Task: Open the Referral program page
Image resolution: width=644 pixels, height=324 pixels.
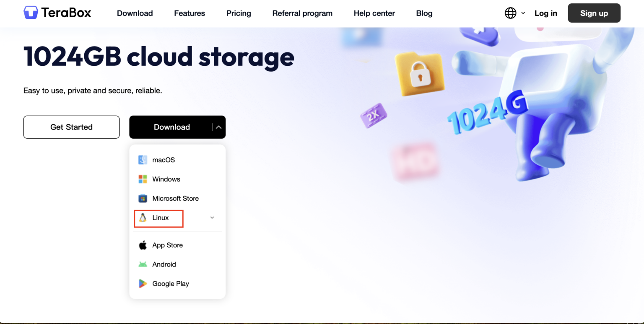Action: (302, 13)
